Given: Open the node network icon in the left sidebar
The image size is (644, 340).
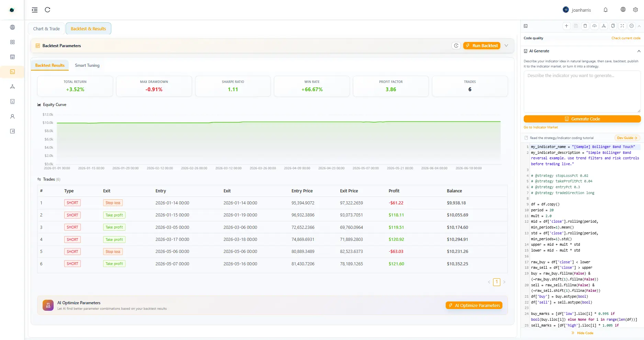Looking at the screenshot, I should 12,86.
